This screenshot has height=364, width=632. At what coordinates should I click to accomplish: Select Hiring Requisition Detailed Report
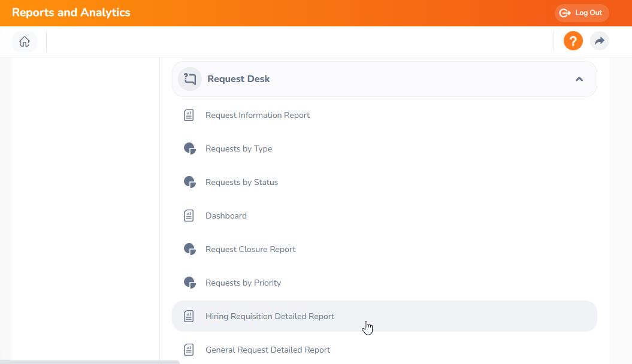[x=270, y=317]
